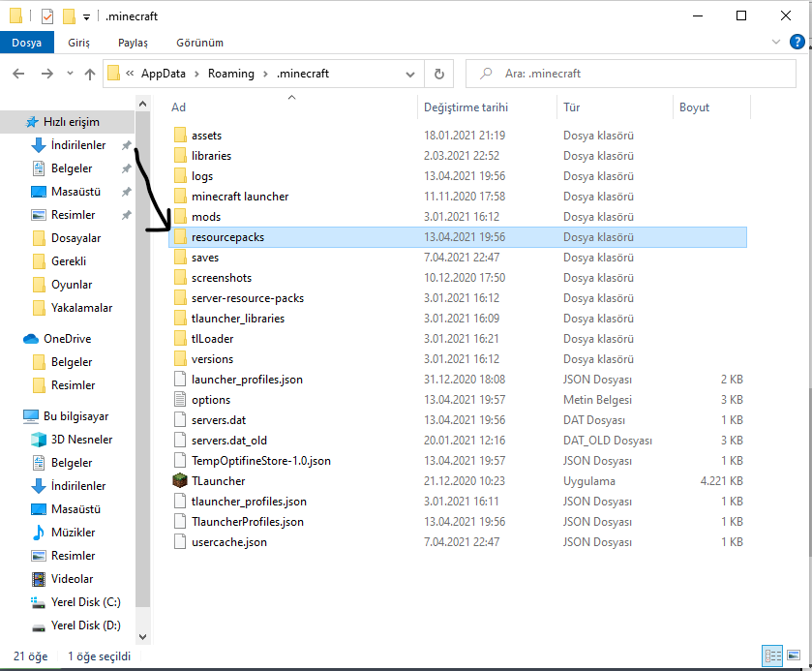Click Roaming in the address path
Image resolution: width=812 pixels, height=671 pixels.
tap(231, 74)
